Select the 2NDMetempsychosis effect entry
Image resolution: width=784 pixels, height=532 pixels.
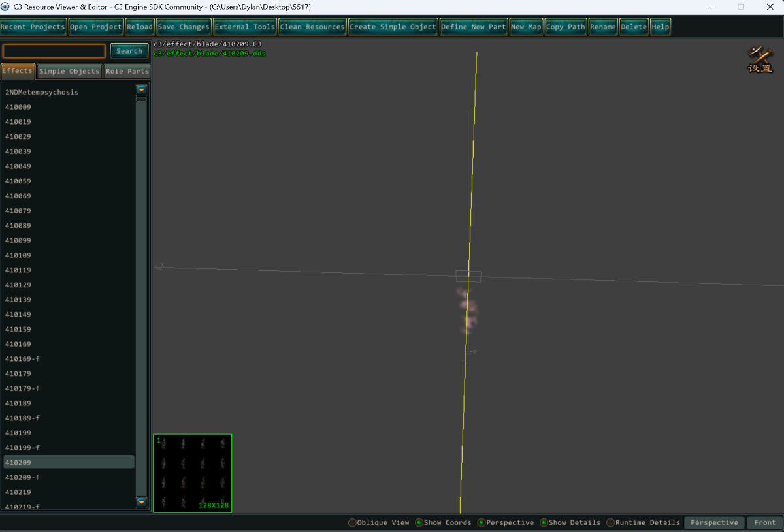click(42, 92)
